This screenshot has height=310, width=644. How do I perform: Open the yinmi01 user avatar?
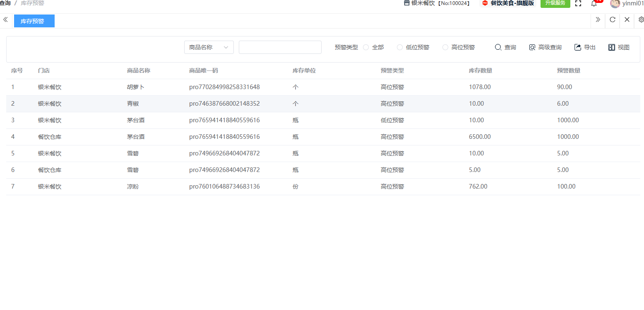[615, 4]
